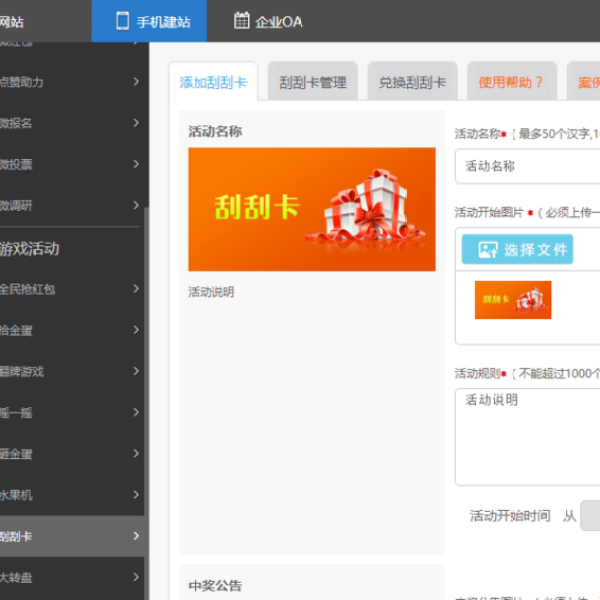Viewport: 600px width, 600px height.
Task: Expand the 微报名 chevron arrow in sidebar
Action: 136,123
